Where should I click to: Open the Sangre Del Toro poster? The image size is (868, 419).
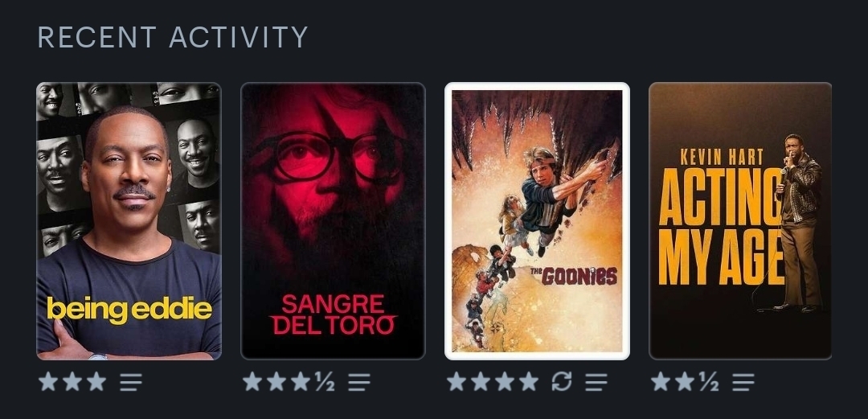(334, 221)
